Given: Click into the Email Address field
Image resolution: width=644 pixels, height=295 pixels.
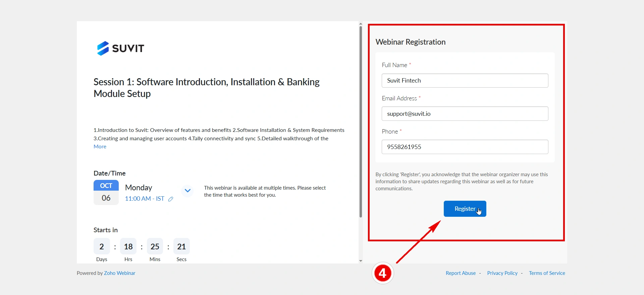Looking at the screenshot, I should coord(465,114).
